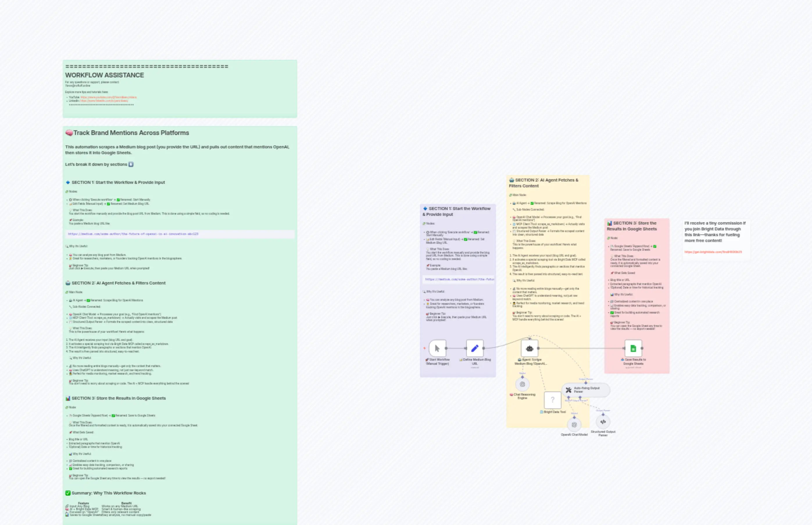The width and height of the screenshot is (812, 525).
Task: Click the Track Brand Mentions note title
Action: [x=131, y=133]
